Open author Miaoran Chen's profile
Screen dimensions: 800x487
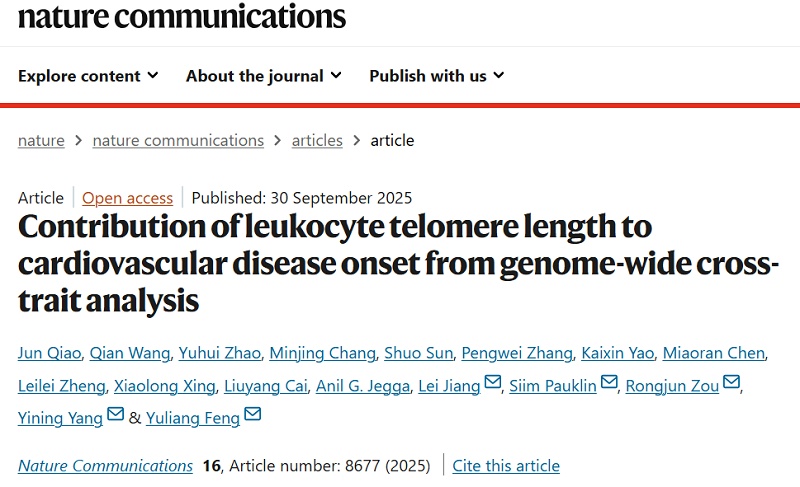point(714,353)
